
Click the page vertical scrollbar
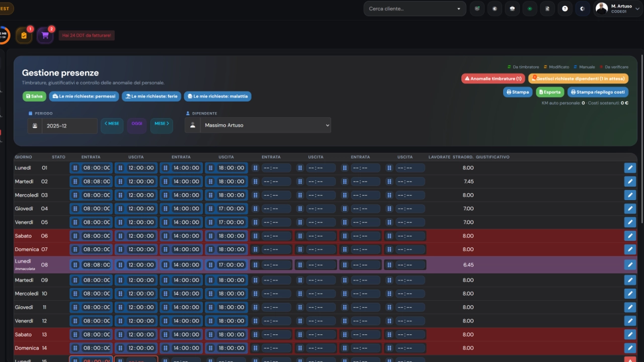642,138
